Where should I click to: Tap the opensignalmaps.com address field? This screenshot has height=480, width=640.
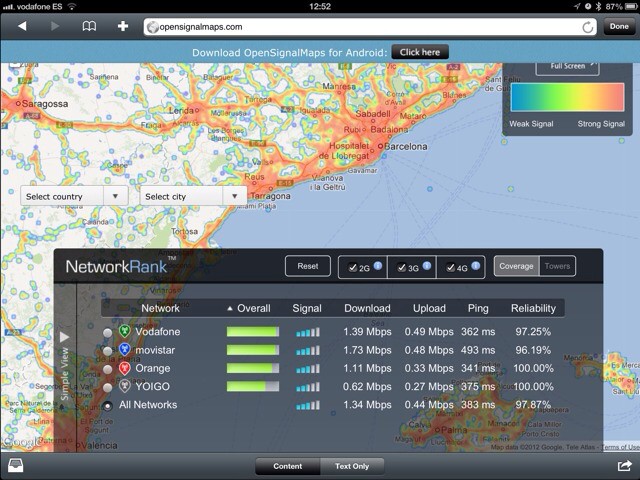(360, 27)
